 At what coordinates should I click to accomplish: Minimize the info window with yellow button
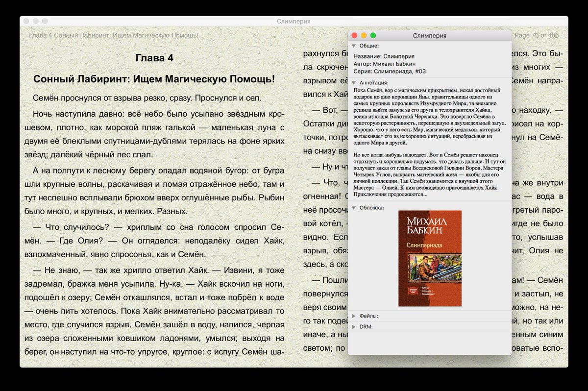click(364, 35)
